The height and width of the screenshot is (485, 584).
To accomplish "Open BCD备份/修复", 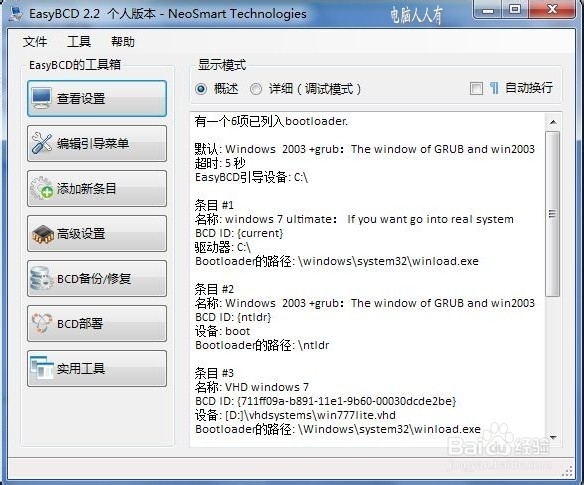I will click(97, 279).
